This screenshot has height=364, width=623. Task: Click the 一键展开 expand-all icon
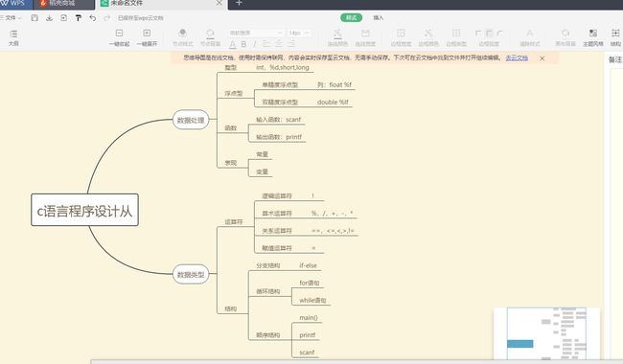click(147, 37)
